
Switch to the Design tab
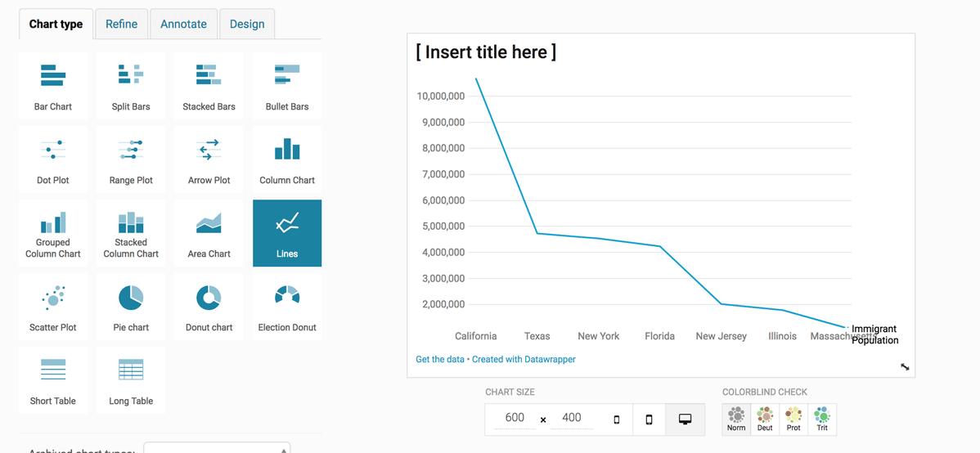click(x=247, y=25)
